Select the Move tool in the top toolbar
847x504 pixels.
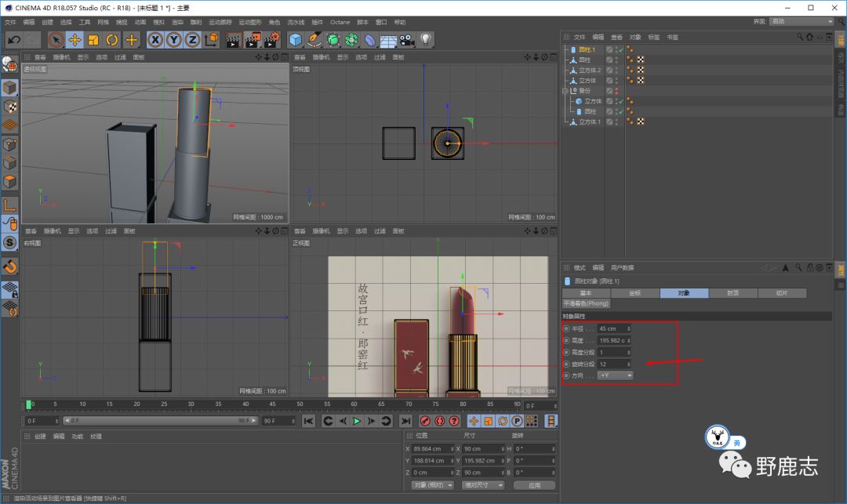point(75,39)
